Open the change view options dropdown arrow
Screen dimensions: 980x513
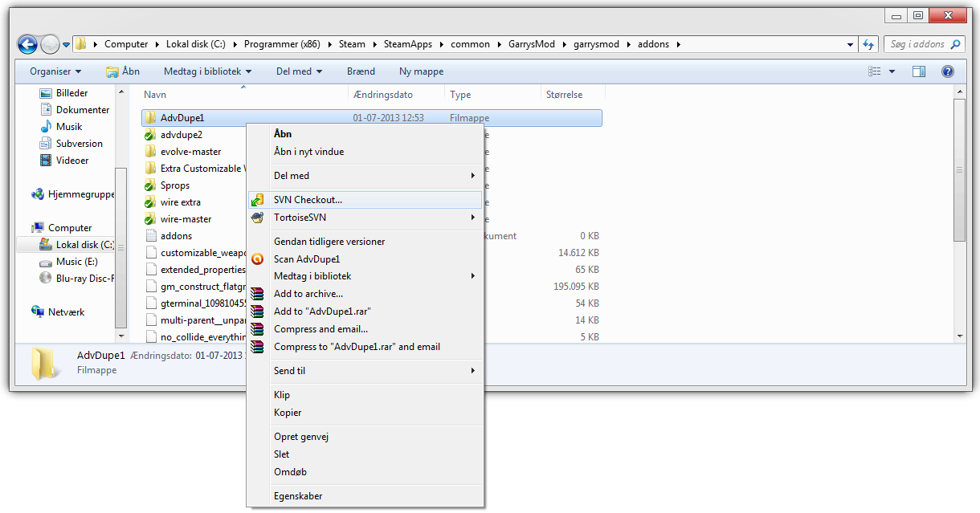coord(892,71)
